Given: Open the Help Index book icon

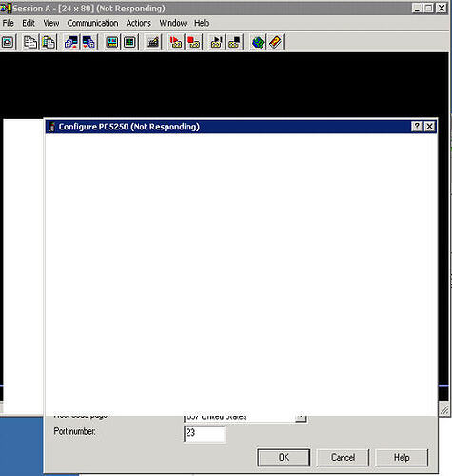Looking at the screenshot, I should [275, 42].
